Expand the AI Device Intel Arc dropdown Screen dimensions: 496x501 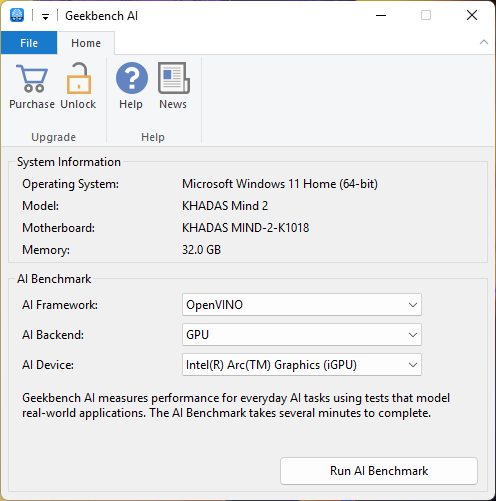pos(302,365)
